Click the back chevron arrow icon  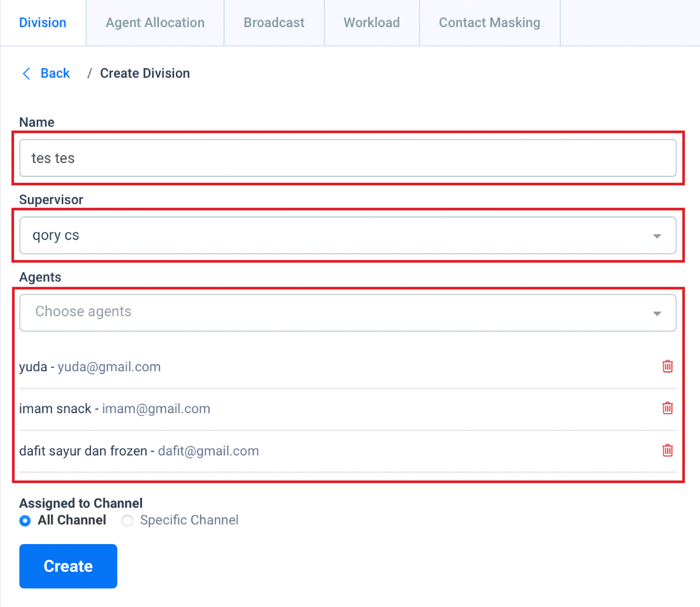point(26,74)
